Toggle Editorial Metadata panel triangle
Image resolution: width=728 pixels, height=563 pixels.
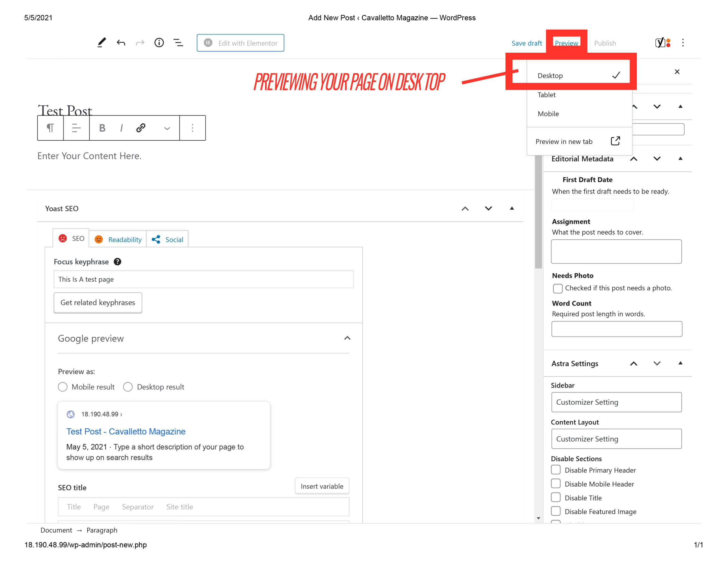tap(680, 158)
